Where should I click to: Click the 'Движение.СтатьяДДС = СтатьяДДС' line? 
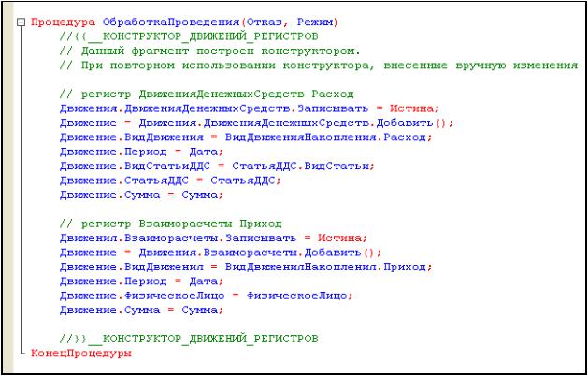[170, 181]
